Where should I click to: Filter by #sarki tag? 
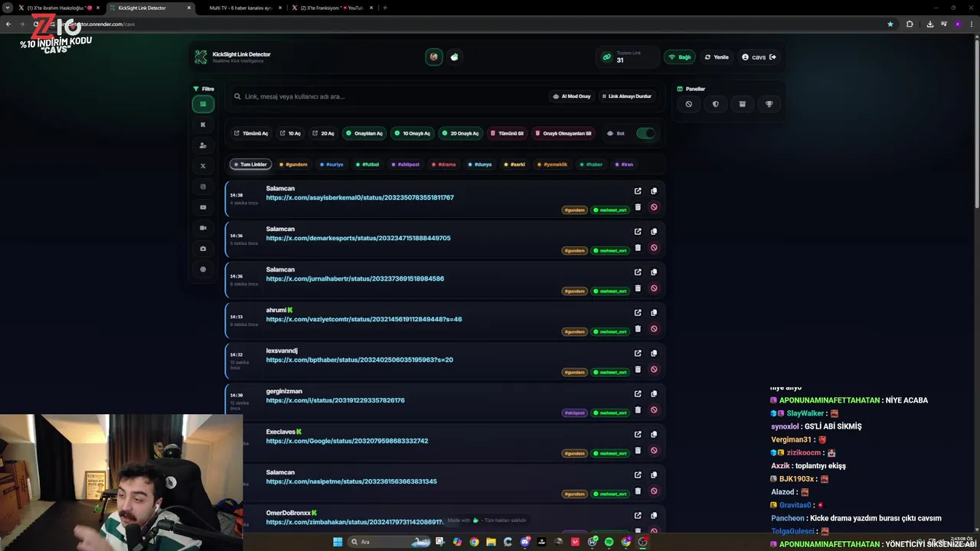(515, 165)
